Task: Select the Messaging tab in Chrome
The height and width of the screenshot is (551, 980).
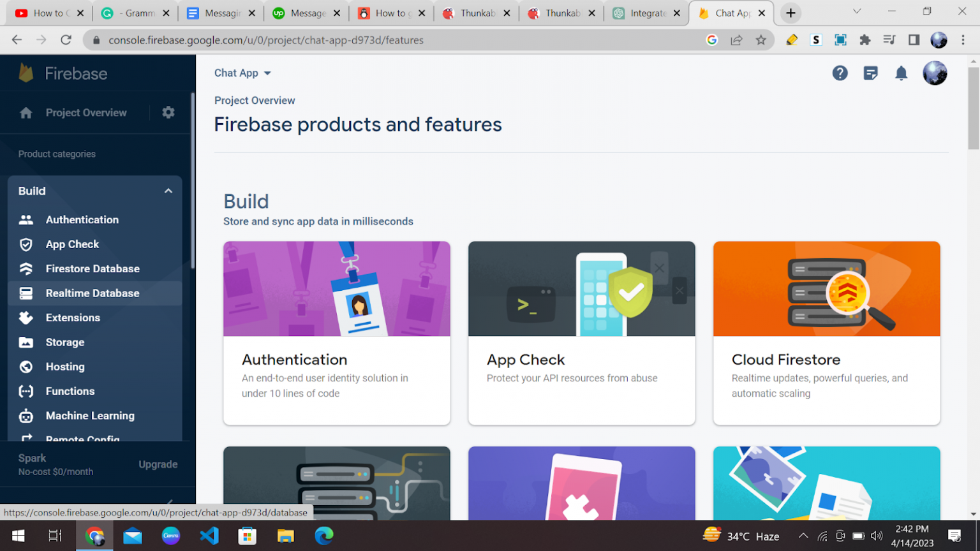Action: tap(221, 12)
